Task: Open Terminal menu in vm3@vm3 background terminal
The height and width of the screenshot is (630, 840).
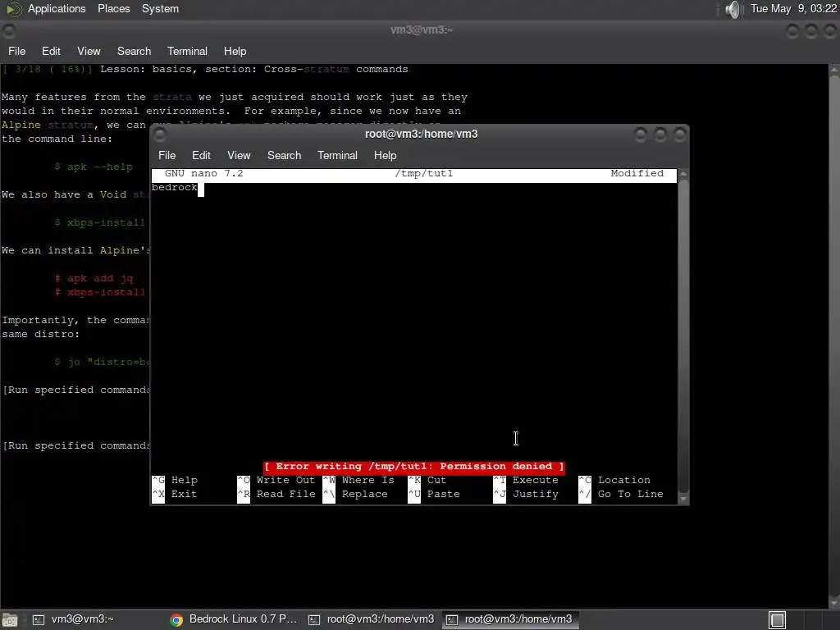Action: pos(187,52)
